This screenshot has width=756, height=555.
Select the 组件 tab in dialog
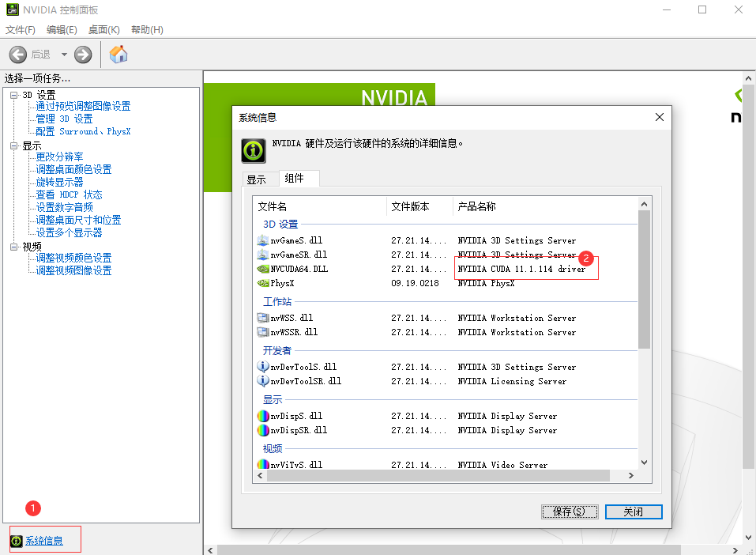pos(299,178)
